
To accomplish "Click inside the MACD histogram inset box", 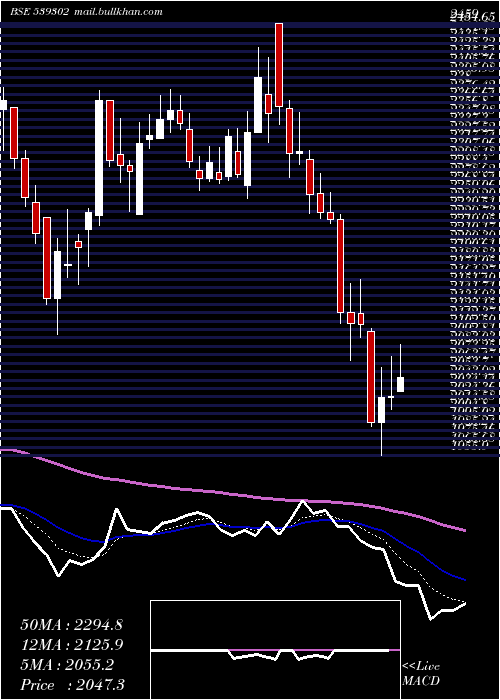I will pos(275,650).
